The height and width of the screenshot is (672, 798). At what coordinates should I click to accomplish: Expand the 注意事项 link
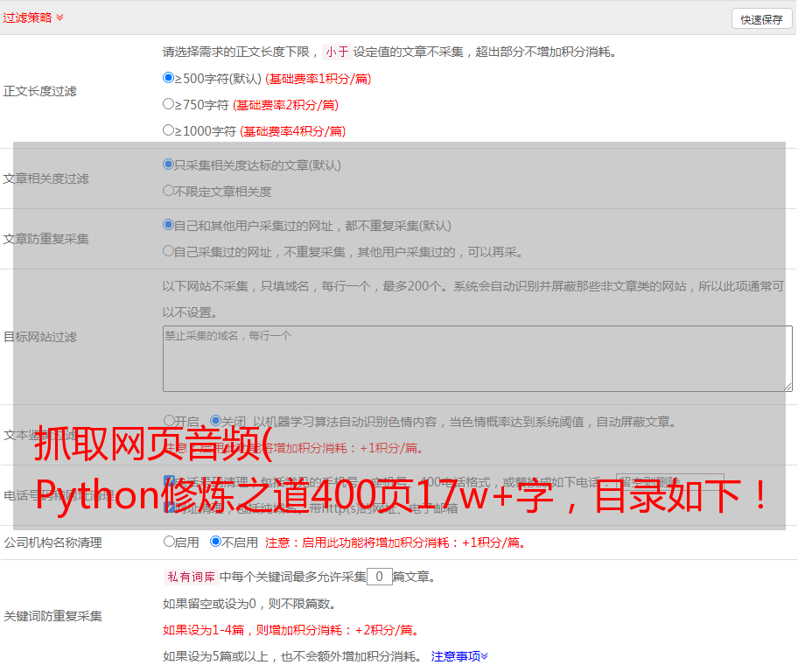click(x=459, y=657)
